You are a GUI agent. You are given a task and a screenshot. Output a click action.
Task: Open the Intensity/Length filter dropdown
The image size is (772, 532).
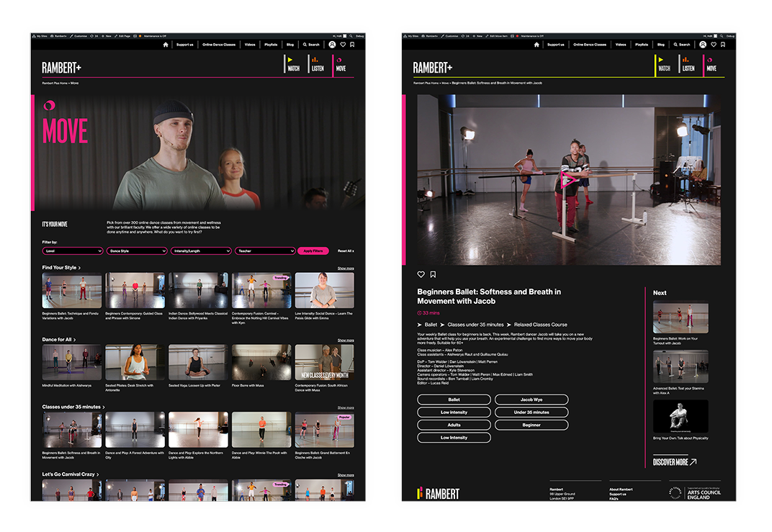[x=200, y=251]
